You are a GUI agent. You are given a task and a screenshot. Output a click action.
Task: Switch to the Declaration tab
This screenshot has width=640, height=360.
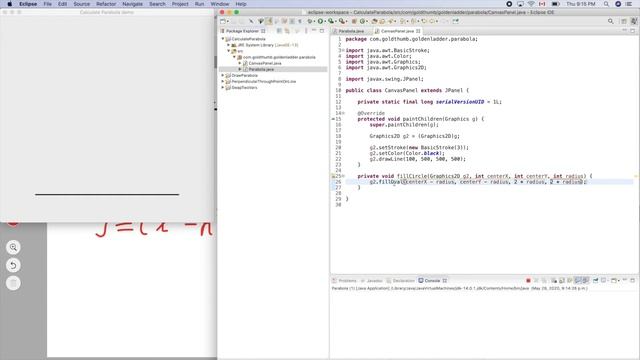click(x=401, y=281)
